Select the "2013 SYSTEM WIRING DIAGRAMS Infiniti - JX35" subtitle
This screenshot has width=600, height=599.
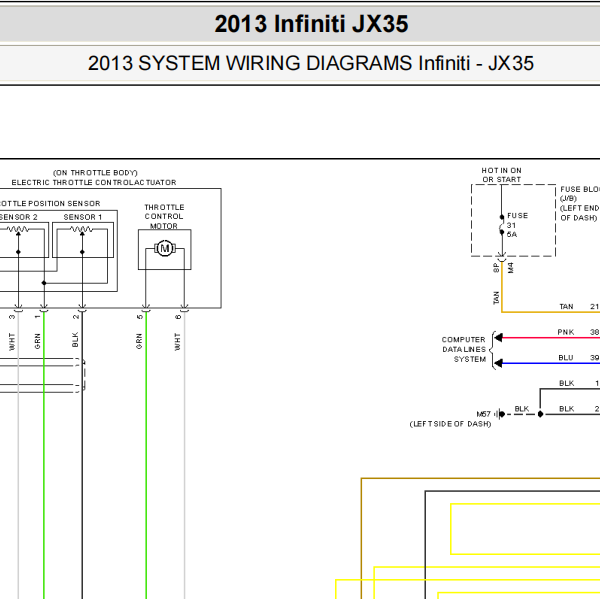click(x=311, y=63)
